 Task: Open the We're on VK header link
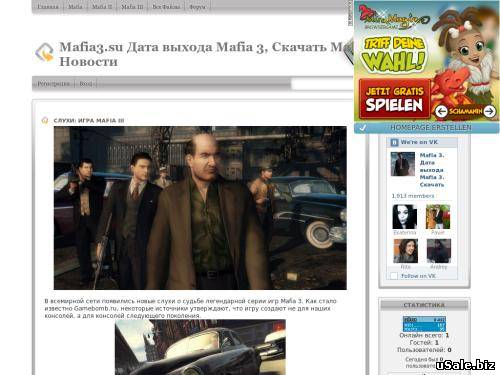419,142
